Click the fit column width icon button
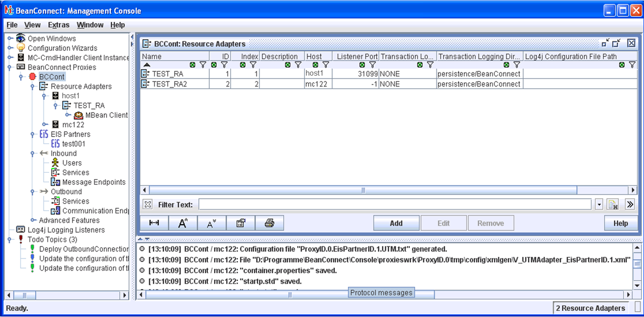Screen dimensions: 644x317 point(154,223)
